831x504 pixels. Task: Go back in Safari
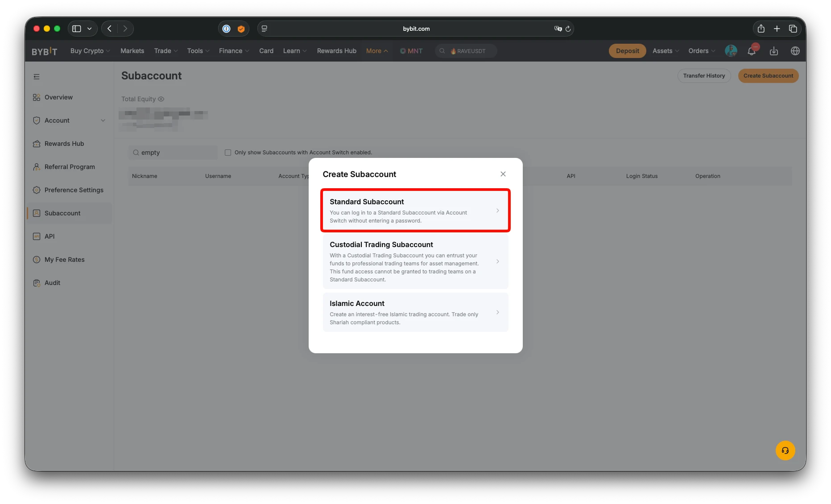pos(109,29)
